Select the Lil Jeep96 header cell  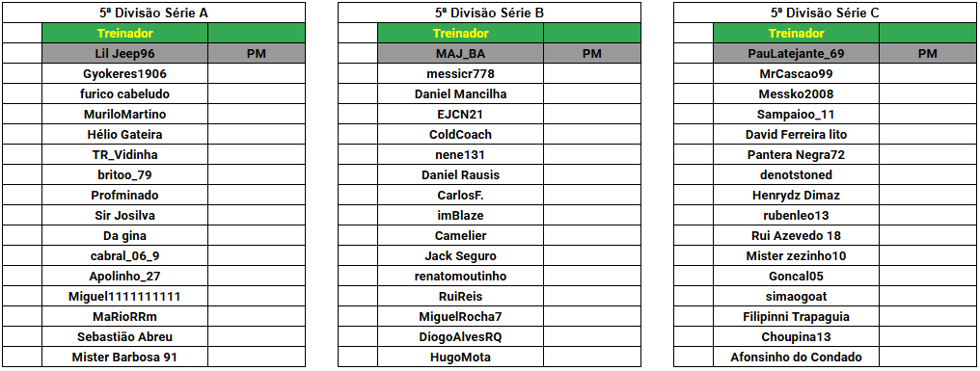pos(125,54)
